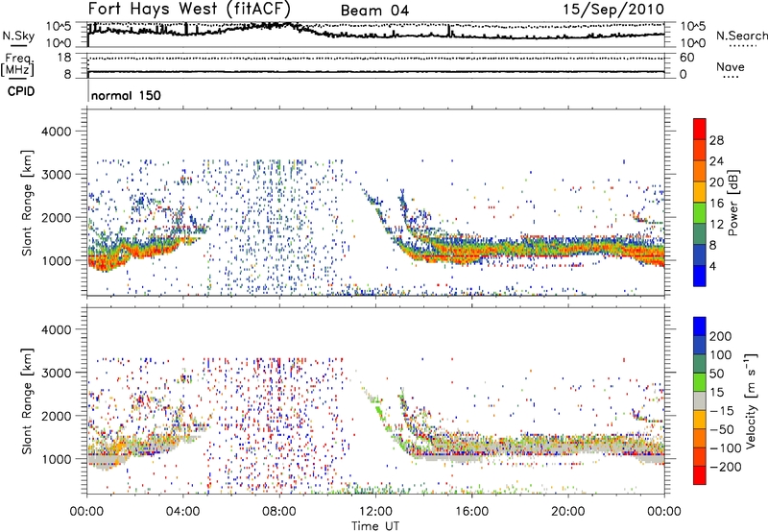Pick the red top segment of Power colorbar
The height and width of the screenshot is (532, 768).
pyautogui.click(x=700, y=129)
